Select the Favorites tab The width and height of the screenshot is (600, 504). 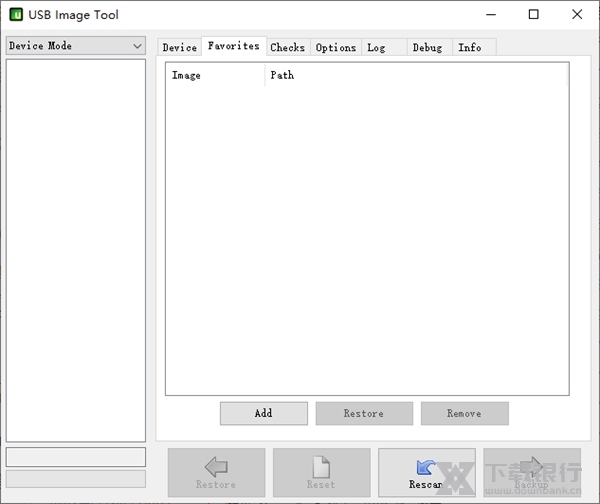click(233, 46)
